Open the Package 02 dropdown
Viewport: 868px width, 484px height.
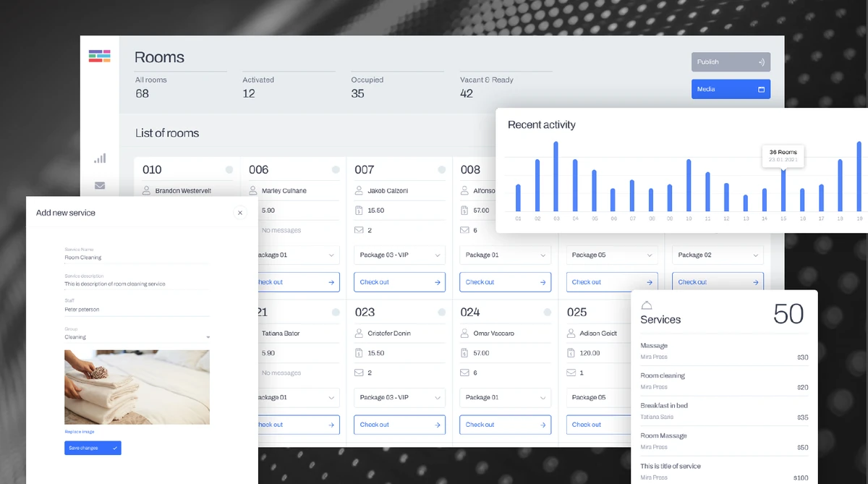718,255
